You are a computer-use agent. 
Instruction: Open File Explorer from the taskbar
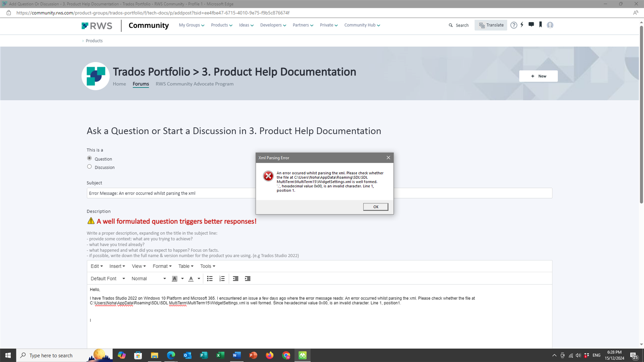154,355
